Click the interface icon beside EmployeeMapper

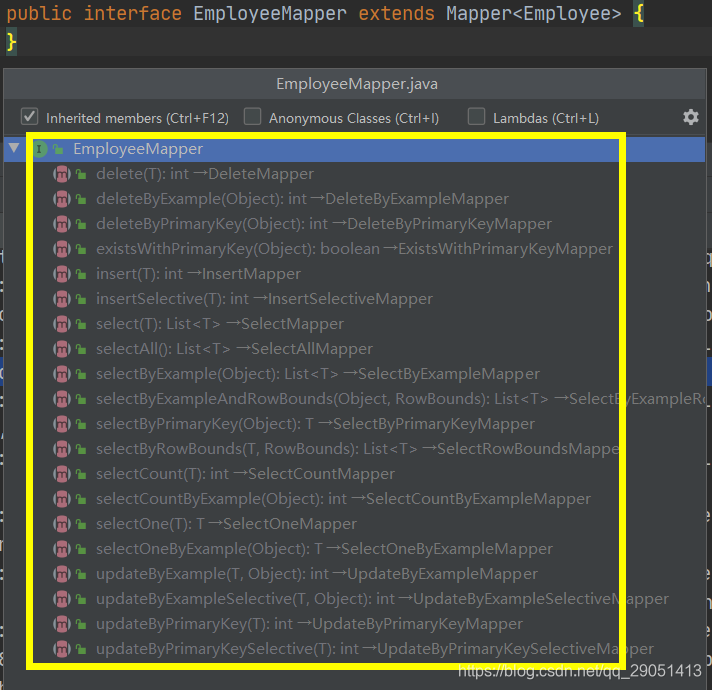(40, 149)
